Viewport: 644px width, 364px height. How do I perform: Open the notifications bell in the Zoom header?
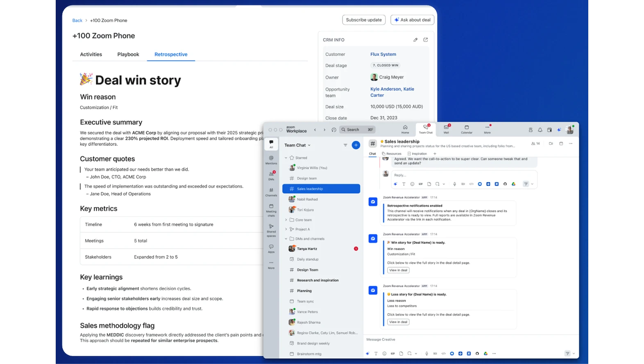click(x=540, y=130)
